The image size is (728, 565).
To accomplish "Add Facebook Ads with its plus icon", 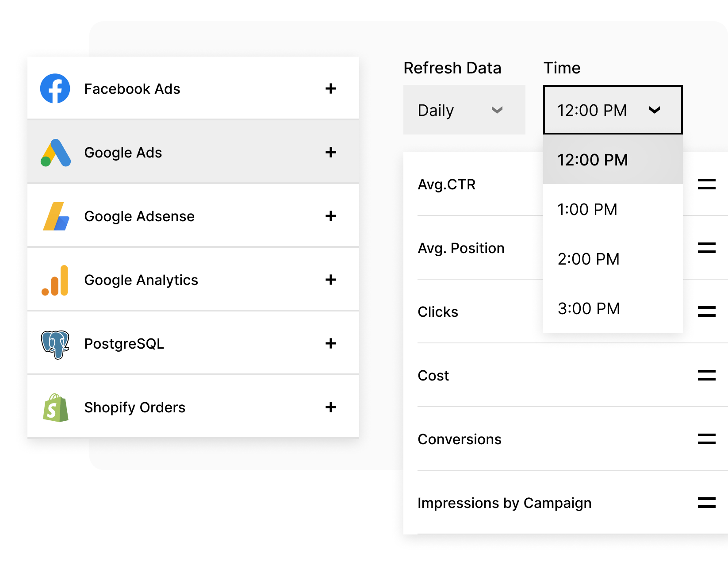I will tap(331, 88).
